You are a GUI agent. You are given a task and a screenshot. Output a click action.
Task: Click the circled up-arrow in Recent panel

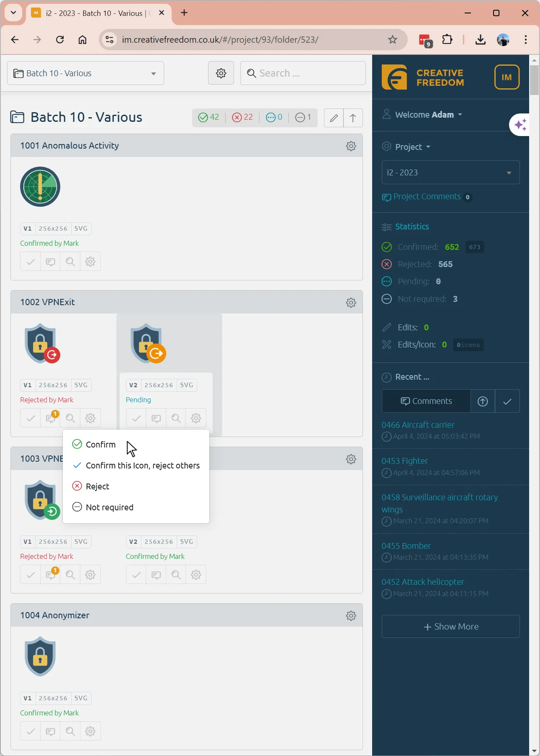[483, 401]
